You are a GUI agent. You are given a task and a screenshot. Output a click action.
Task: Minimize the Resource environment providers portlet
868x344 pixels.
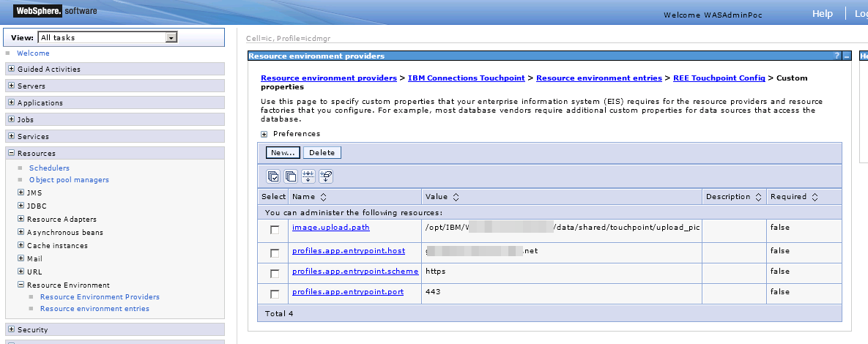847,56
